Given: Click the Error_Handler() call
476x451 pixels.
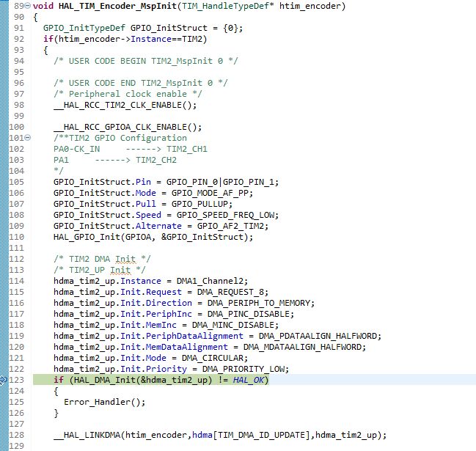Looking at the screenshot, I should click(102, 402).
